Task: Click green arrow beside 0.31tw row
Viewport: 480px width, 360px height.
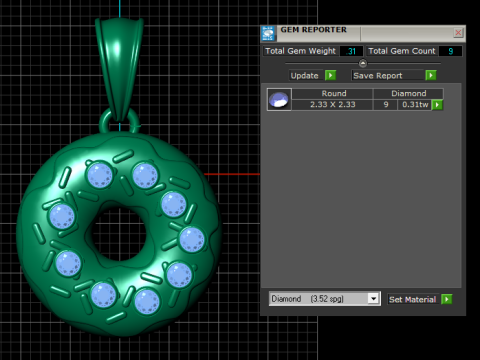Action: (x=437, y=105)
